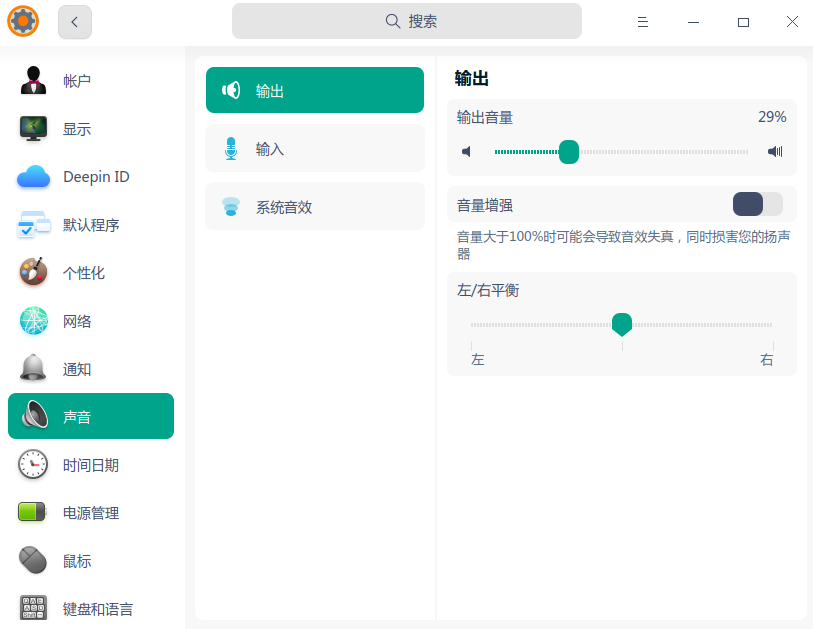Toggle the 音量增强 volume boost switch
The image size is (813, 629).
pyautogui.click(x=758, y=204)
